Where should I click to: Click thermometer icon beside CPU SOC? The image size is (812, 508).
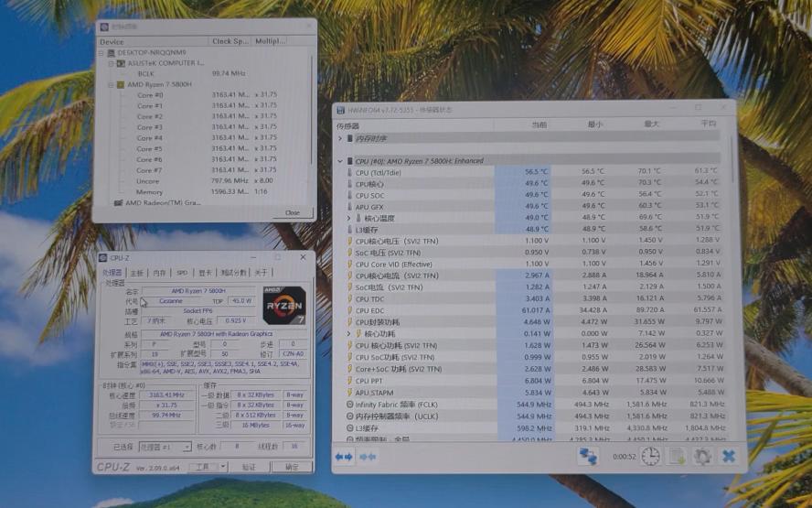pyautogui.click(x=350, y=196)
